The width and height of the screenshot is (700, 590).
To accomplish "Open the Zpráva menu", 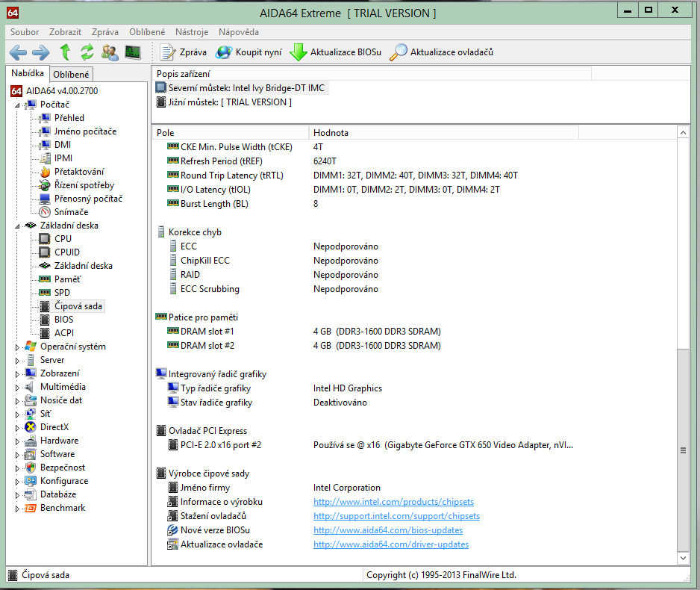I will click(x=105, y=32).
